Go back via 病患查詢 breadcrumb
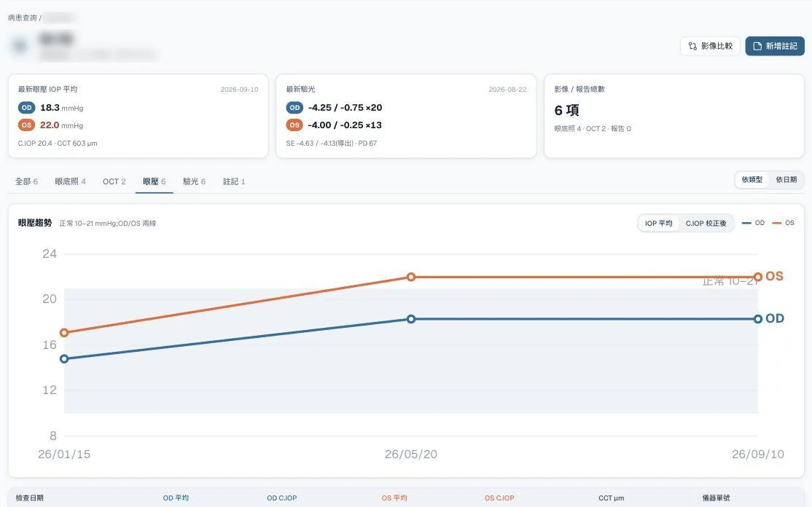 point(23,17)
